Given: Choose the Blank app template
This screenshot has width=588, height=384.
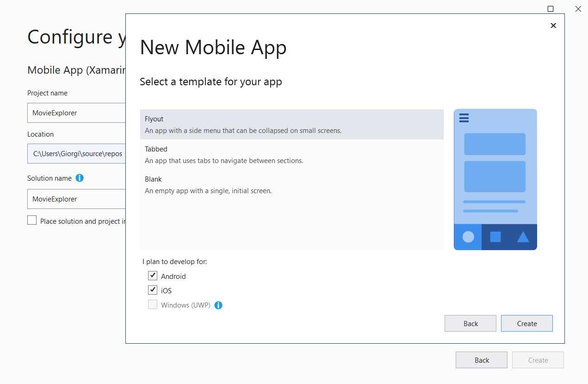Looking at the screenshot, I should point(291,185).
